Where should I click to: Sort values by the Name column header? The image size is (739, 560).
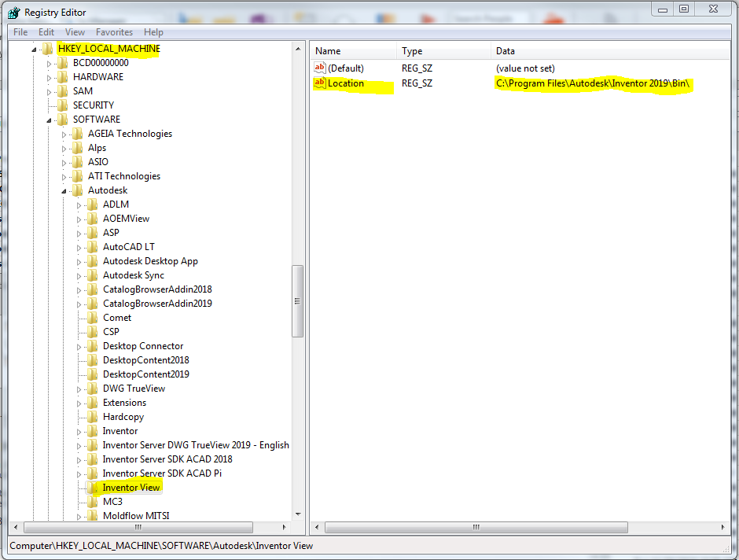pyautogui.click(x=354, y=51)
